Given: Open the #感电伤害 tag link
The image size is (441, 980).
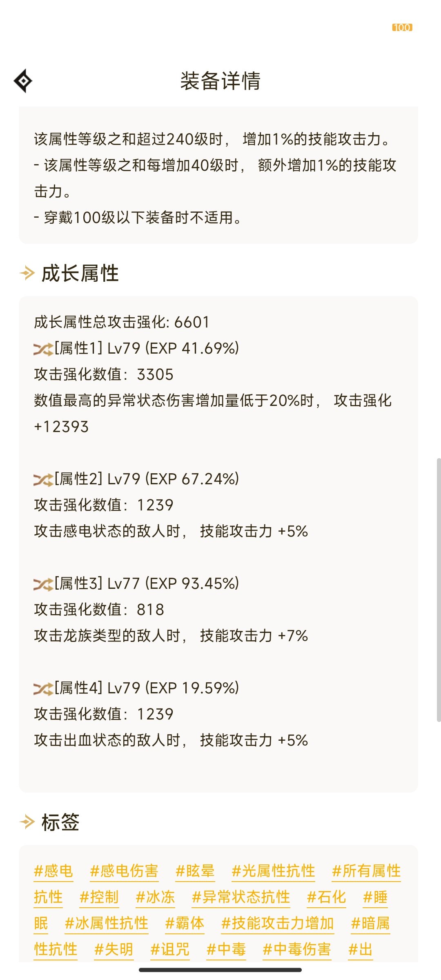Looking at the screenshot, I should click(124, 871).
